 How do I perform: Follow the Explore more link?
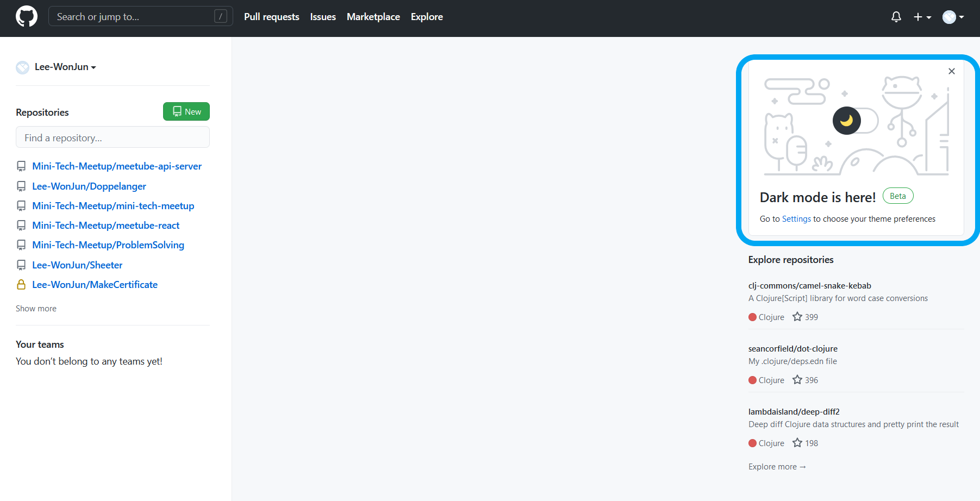[777, 467]
